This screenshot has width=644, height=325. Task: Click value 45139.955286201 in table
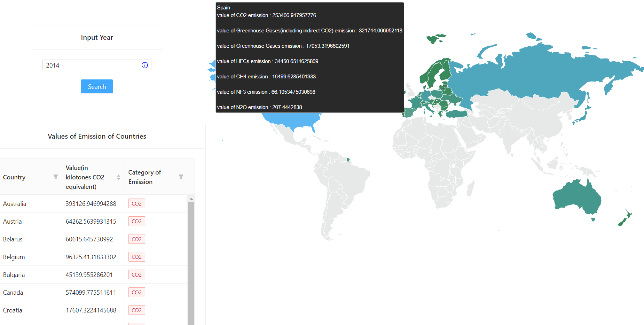(89, 275)
